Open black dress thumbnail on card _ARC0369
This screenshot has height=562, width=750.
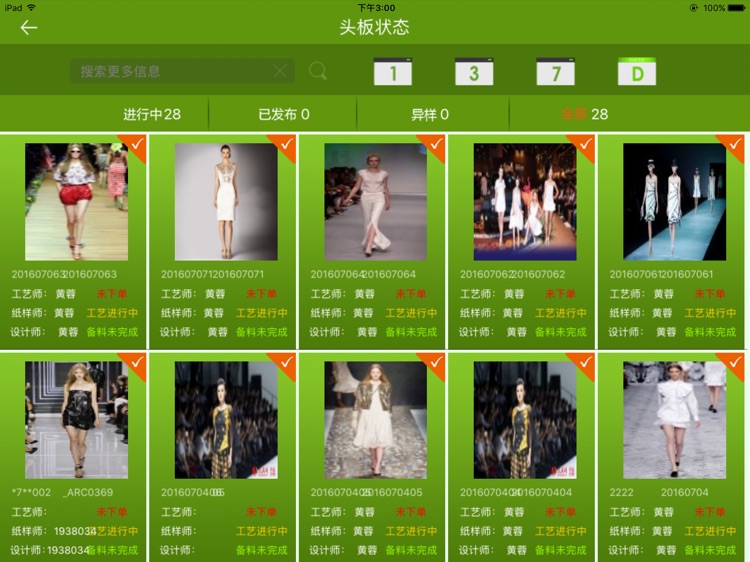pos(77,420)
